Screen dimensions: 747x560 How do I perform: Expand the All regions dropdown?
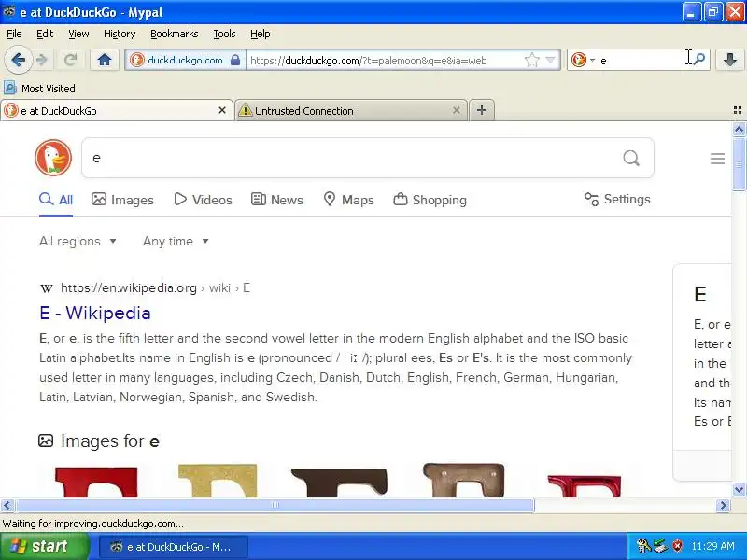[78, 241]
